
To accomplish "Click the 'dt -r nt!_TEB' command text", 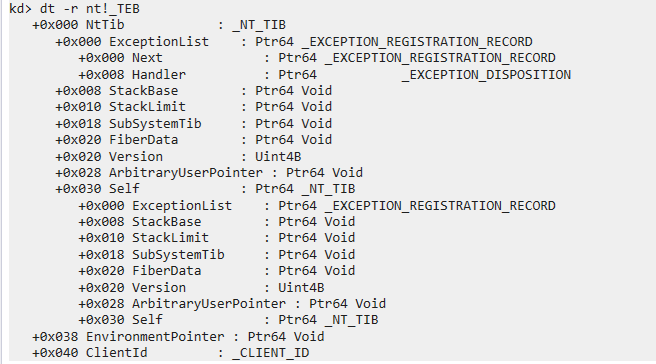I will click(x=90, y=9).
